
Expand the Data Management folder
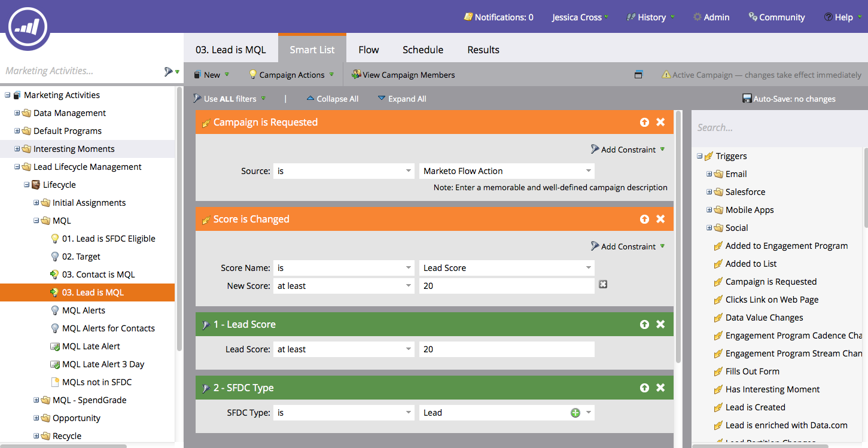coord(17,113)
